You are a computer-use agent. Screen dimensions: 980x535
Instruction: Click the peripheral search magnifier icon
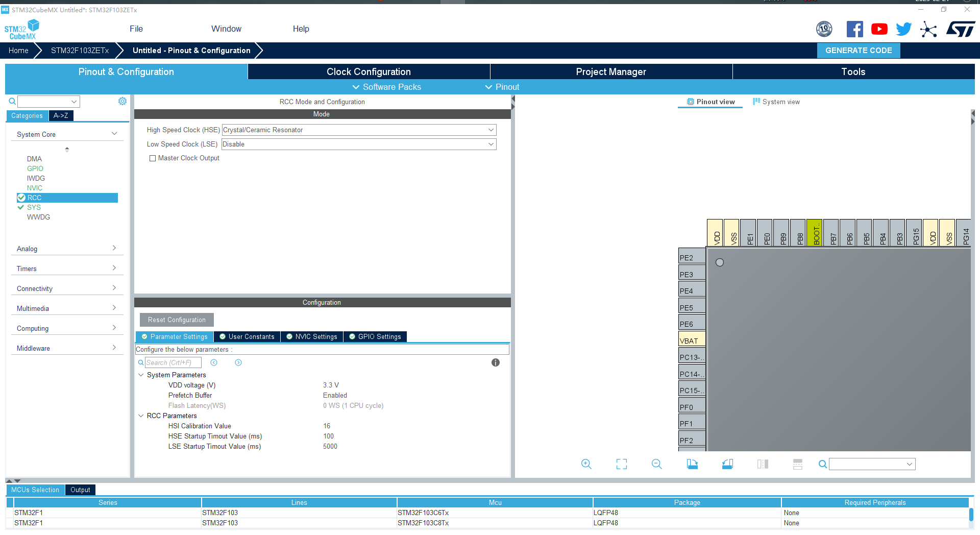coord(12,101)
